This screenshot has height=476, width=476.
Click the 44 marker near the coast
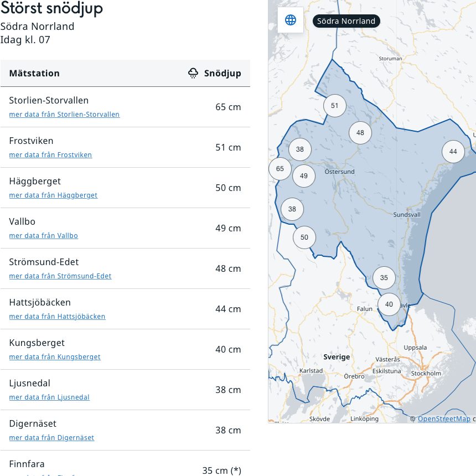[453, 152]
